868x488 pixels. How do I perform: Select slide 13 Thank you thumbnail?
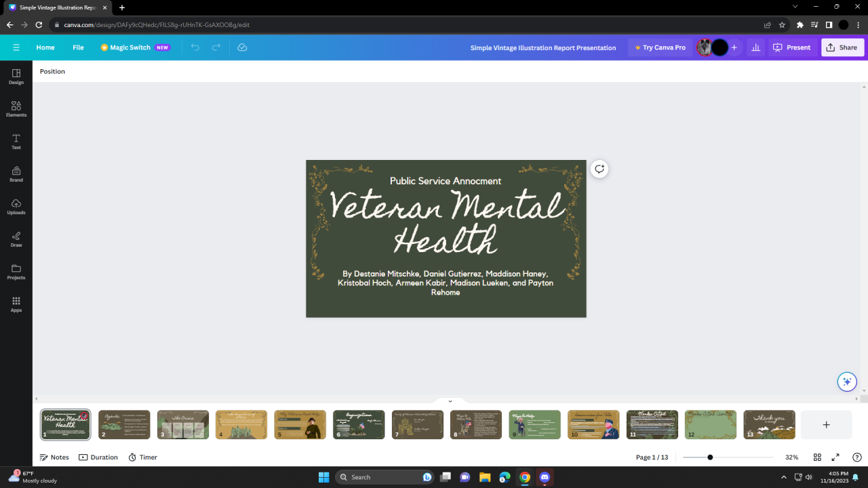coord(769,424)
